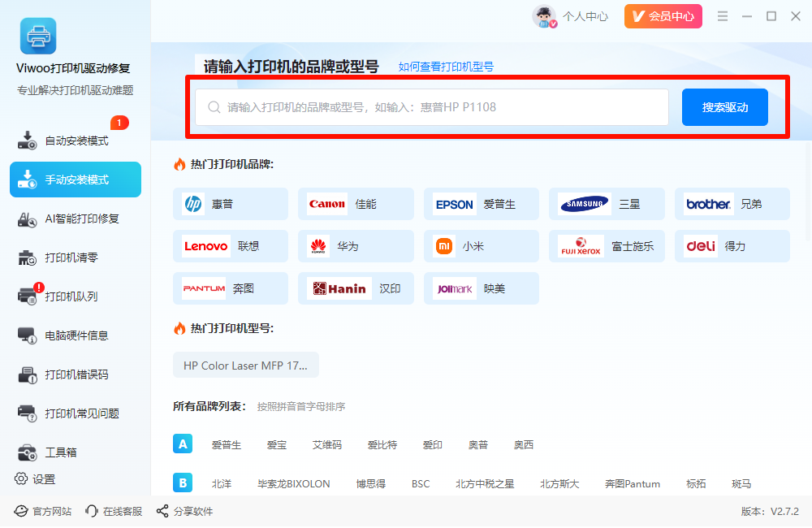
Task: Select the 华为 Huawei brand card
Action: click(356, 246)
